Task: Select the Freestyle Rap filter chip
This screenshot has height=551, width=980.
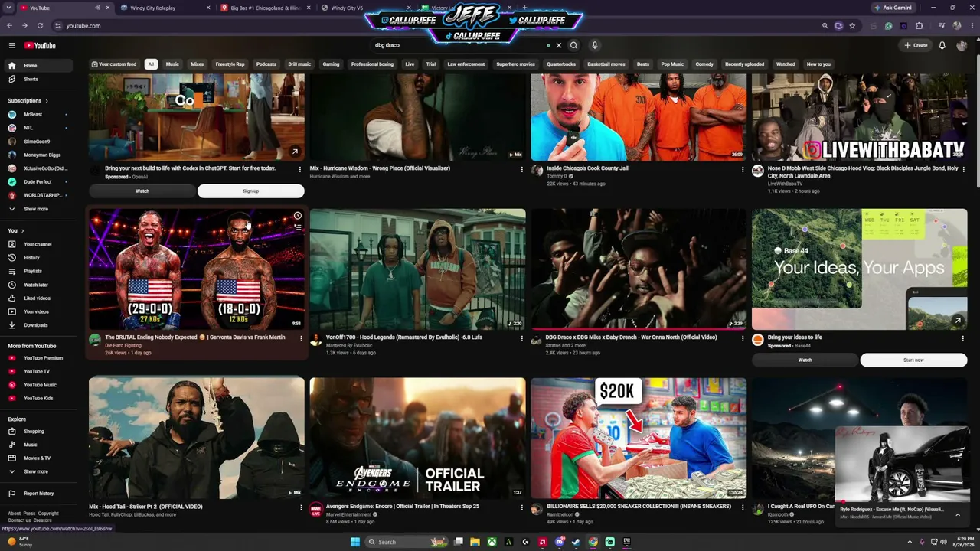Action: pos(230,64)
